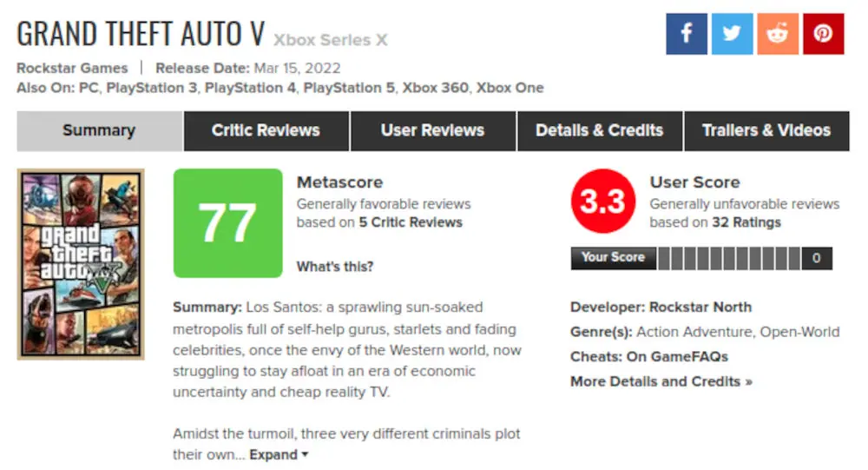Viewport: 868px width, 470px height.
Task: Go to Details & Credits tab
Action: 599,131
